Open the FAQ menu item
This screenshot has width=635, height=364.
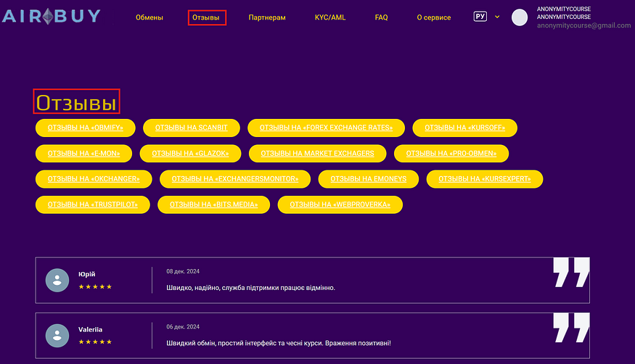click(381, 17)
